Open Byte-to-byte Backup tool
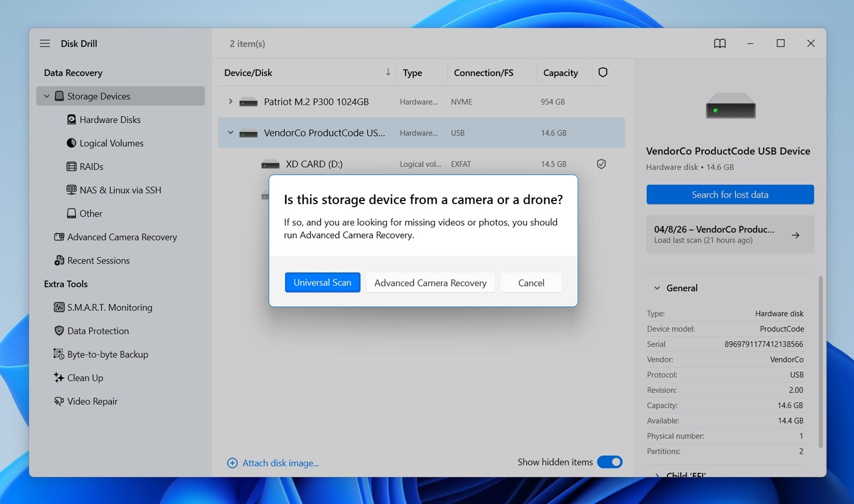 108,354
